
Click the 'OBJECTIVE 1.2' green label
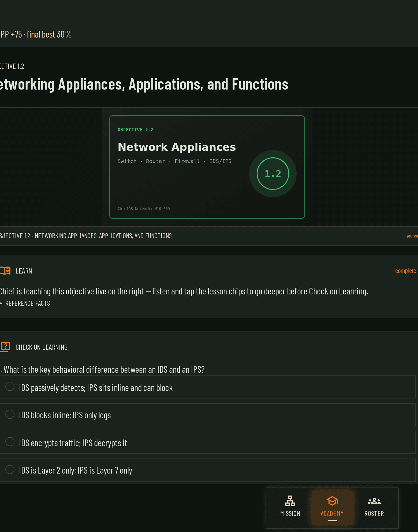point(136,130)
